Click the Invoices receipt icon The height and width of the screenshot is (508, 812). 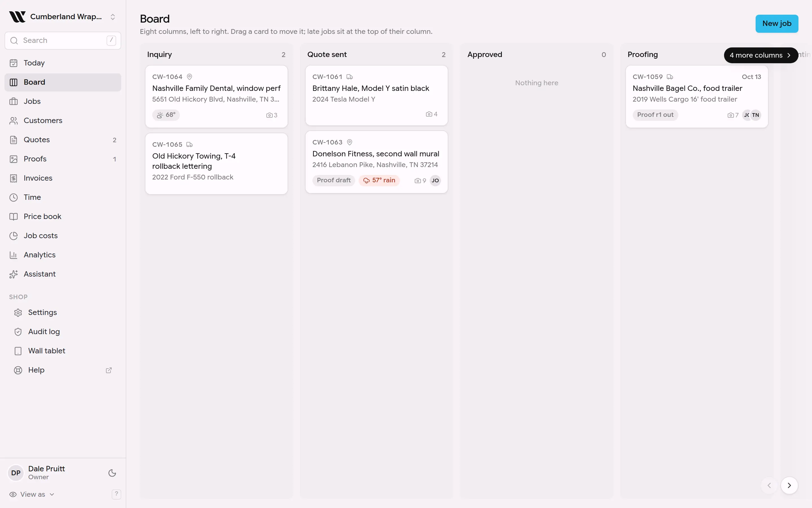(x=14, y=178)
